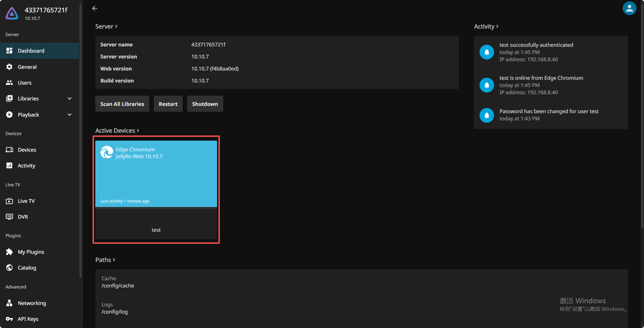This screenshot has height=328, width=644.
Task: Click the Live TV icon
Action: [x=9, y=201]
